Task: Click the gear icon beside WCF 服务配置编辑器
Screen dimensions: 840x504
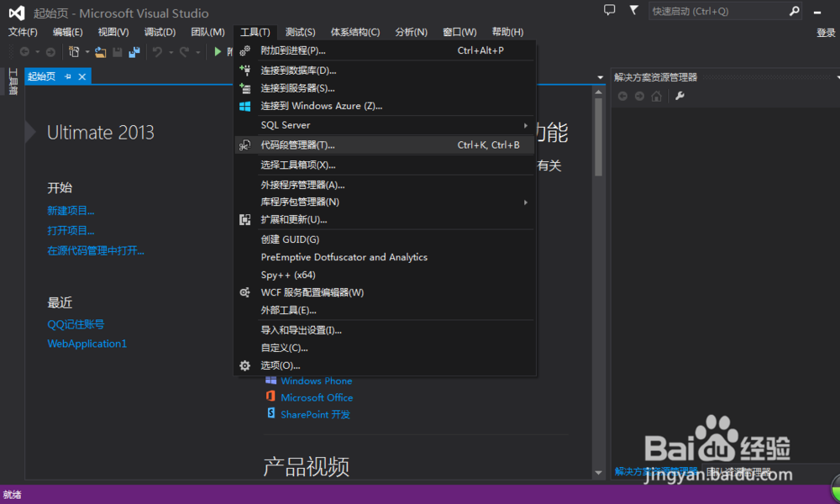Action: point(244,292)
